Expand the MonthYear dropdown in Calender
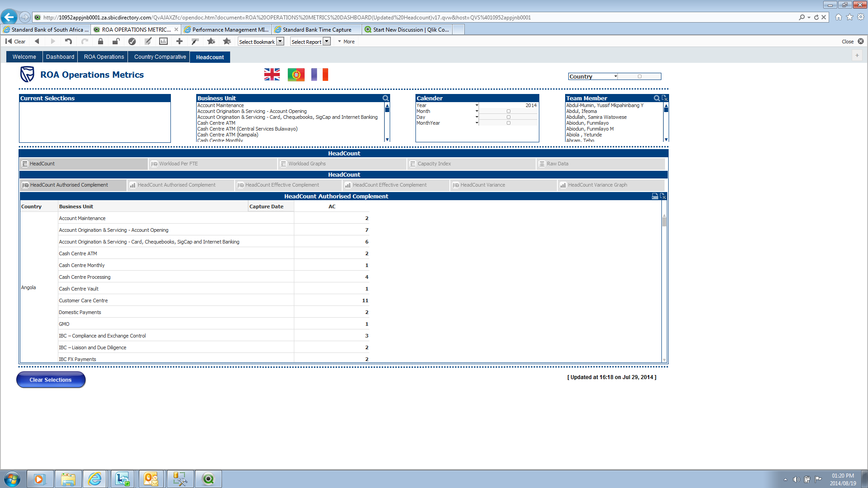This screenshot has height=488, width=868. point(477,123)
